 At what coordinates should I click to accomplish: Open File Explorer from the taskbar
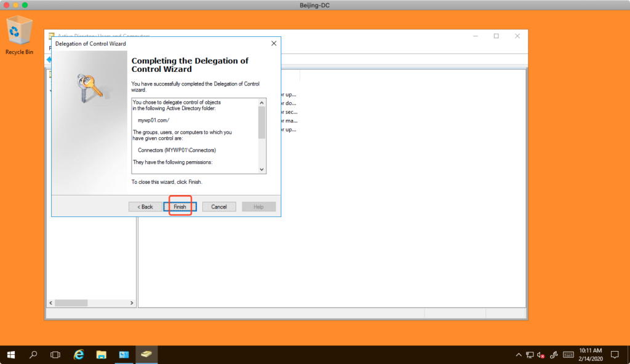[102, 355]
